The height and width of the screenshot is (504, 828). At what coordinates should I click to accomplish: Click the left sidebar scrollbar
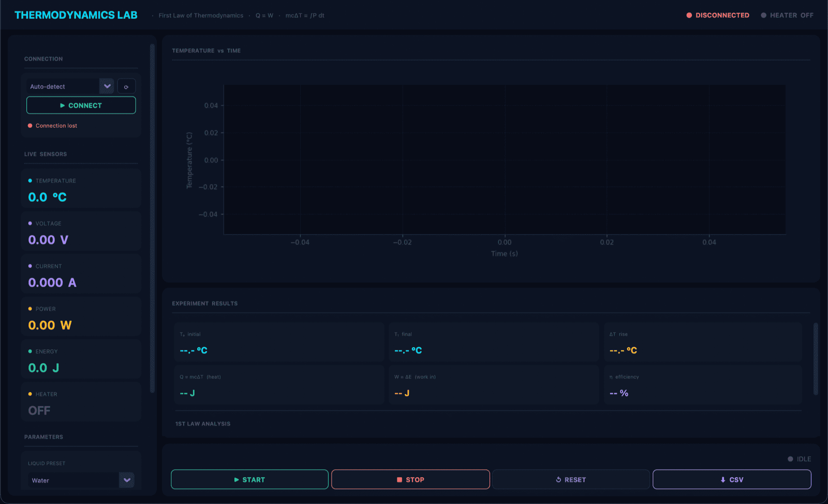[x=152, y=218]
